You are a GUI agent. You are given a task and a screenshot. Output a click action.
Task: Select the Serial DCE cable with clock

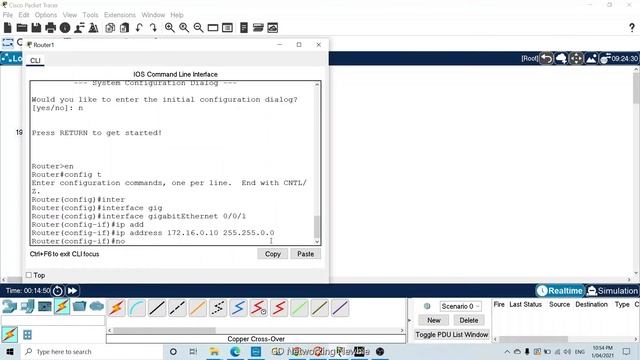pos(259,308)
